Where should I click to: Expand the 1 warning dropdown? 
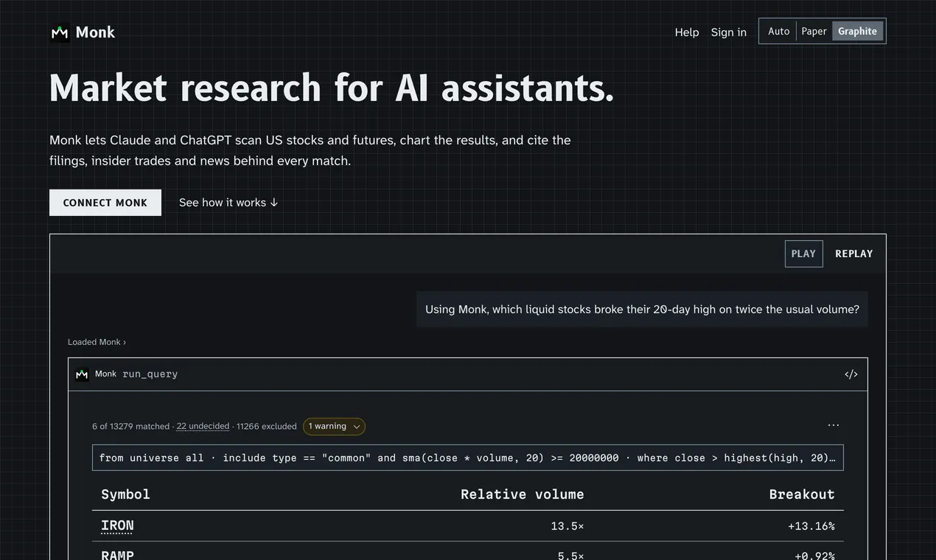point(334,427)
